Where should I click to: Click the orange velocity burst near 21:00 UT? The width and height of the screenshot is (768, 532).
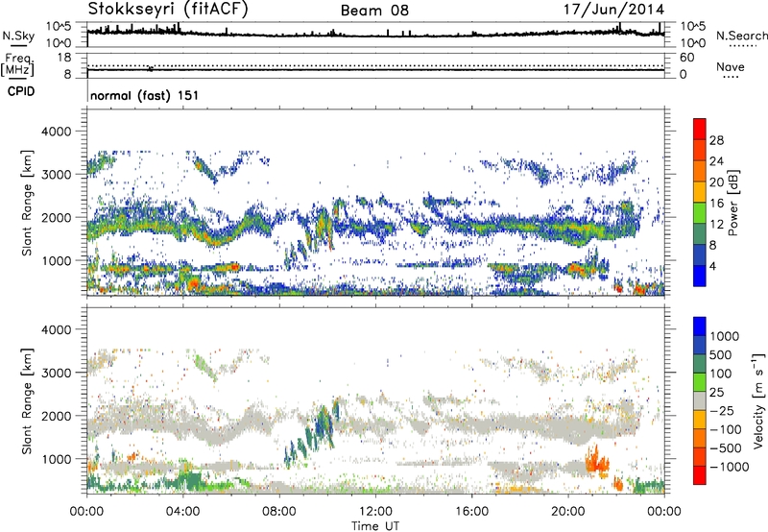tap(596, 461)
